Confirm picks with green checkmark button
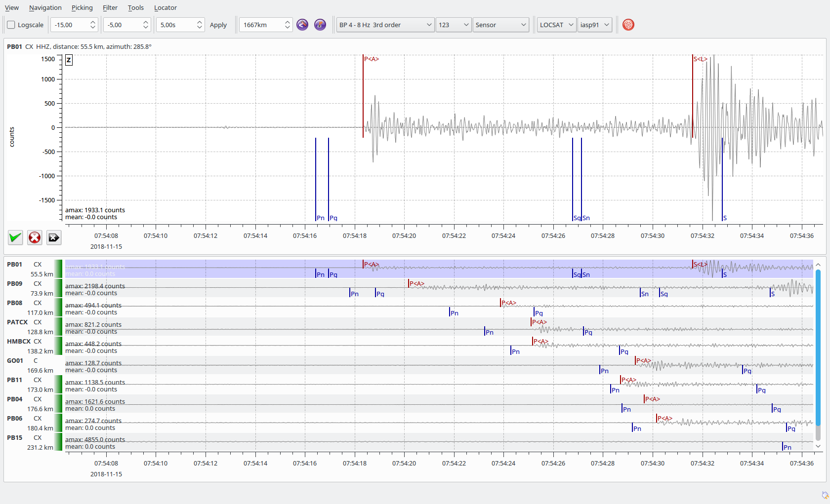The height and width of the screenshot is (504, 830). 15,237
